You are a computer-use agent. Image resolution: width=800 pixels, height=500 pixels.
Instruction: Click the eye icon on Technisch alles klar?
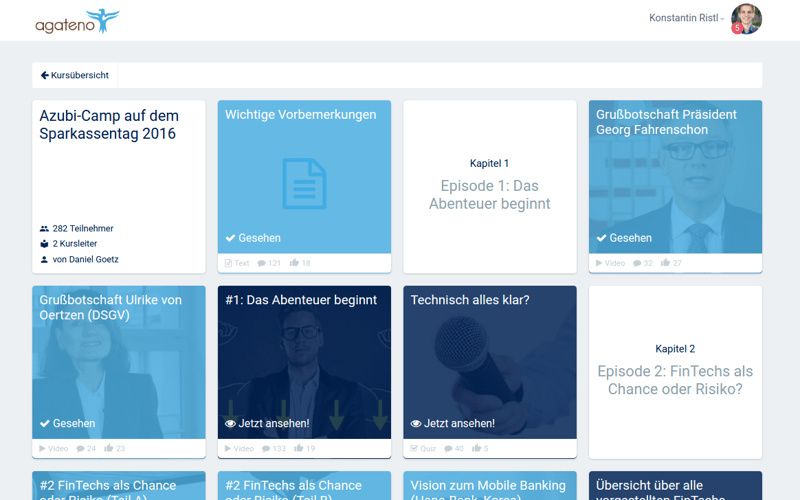point(416,423)
